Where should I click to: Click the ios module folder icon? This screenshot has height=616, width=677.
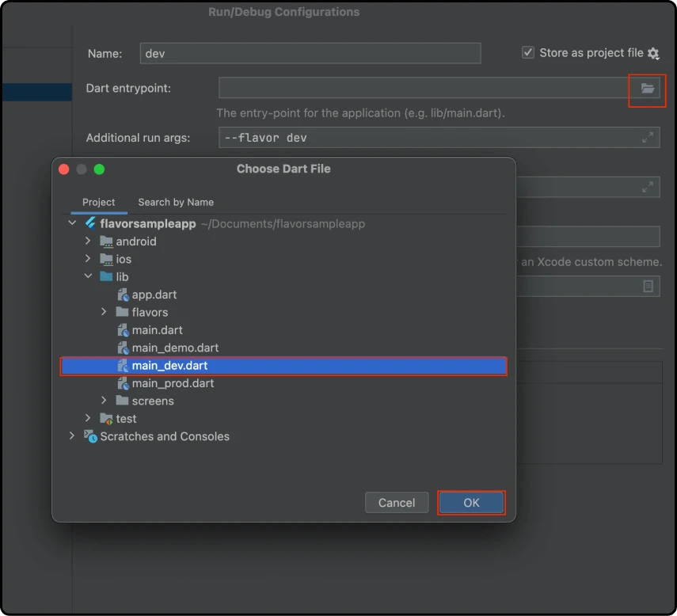(x=106, y=259)
